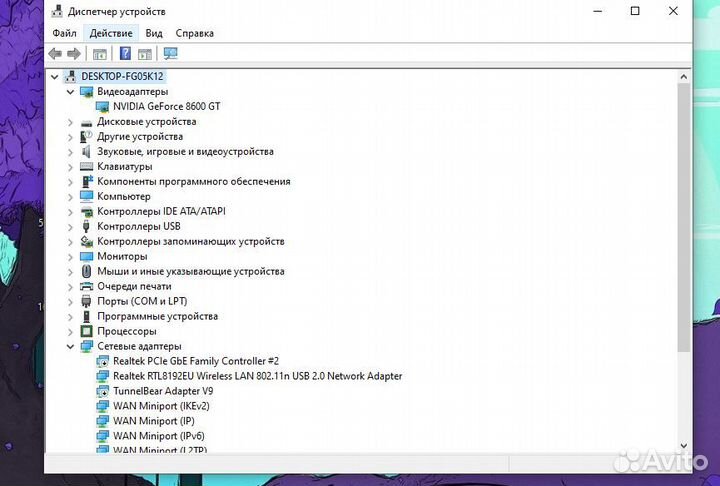Expand Другие устройства category
The width and height of the screenshot is (720, 486).
click(x=70, y=137)
